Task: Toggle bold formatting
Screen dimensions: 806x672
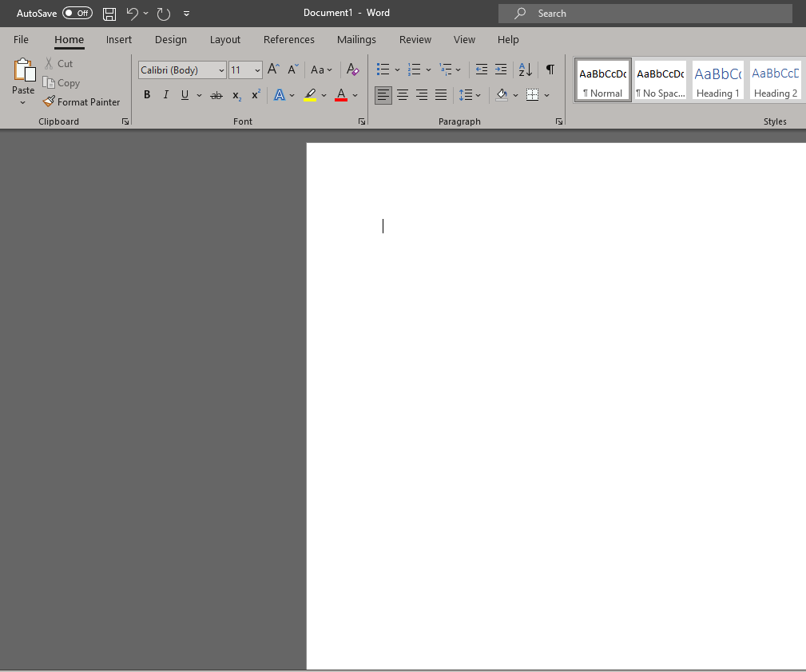Action: point(146,94)
